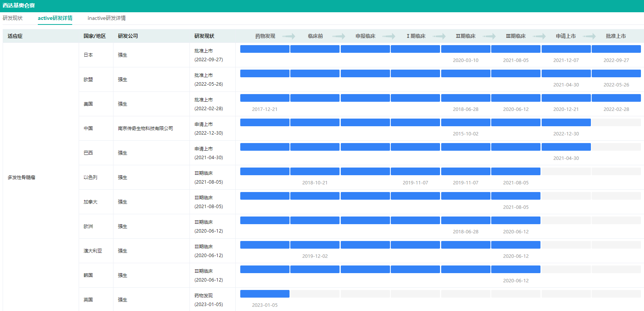Click the arrow between 申报临床 and I期临床
The image size is (644, 311).
coord(389,36)
